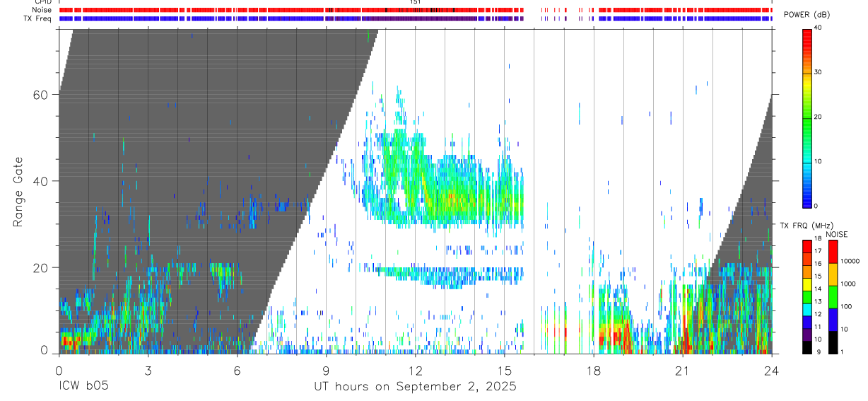
Task: Click the '13' label on the TX FRQ legend
Action: pyautogui.click(x=817, y=301)
